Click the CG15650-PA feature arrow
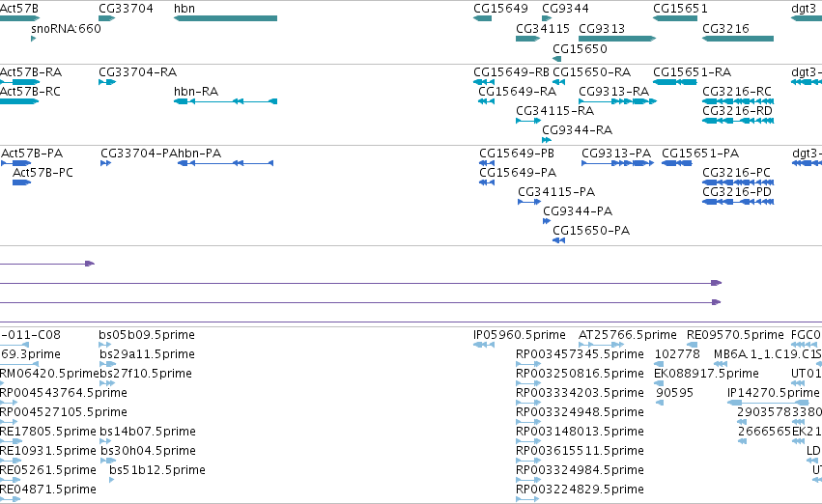This screenshot has width=822, height=504. point(559,240)
